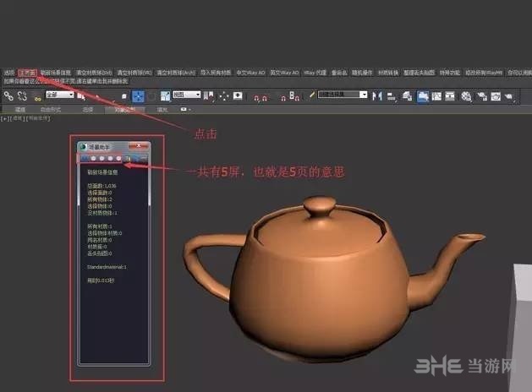Toggle the highlighted Ribbon display icon
532x392 pixels.
tap(422, 96)
